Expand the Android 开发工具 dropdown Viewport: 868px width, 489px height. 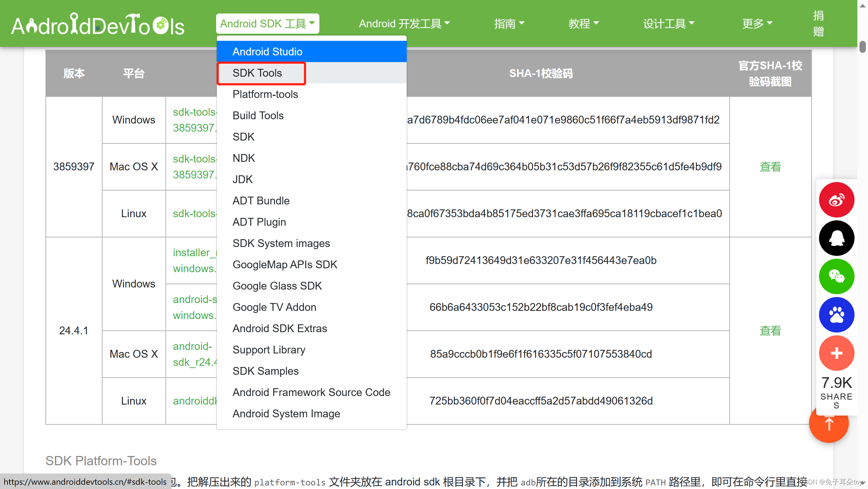pyautogui.click(x=405, y=23)
